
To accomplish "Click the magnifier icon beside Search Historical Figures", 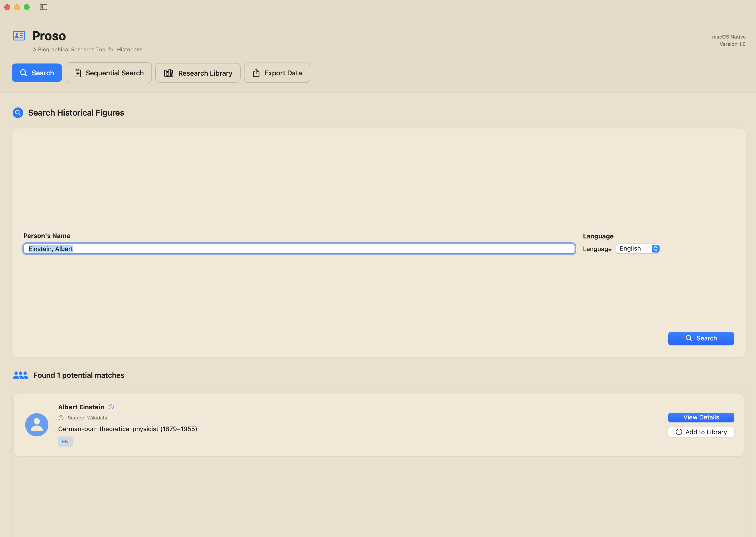I will (x=17, y=112).
